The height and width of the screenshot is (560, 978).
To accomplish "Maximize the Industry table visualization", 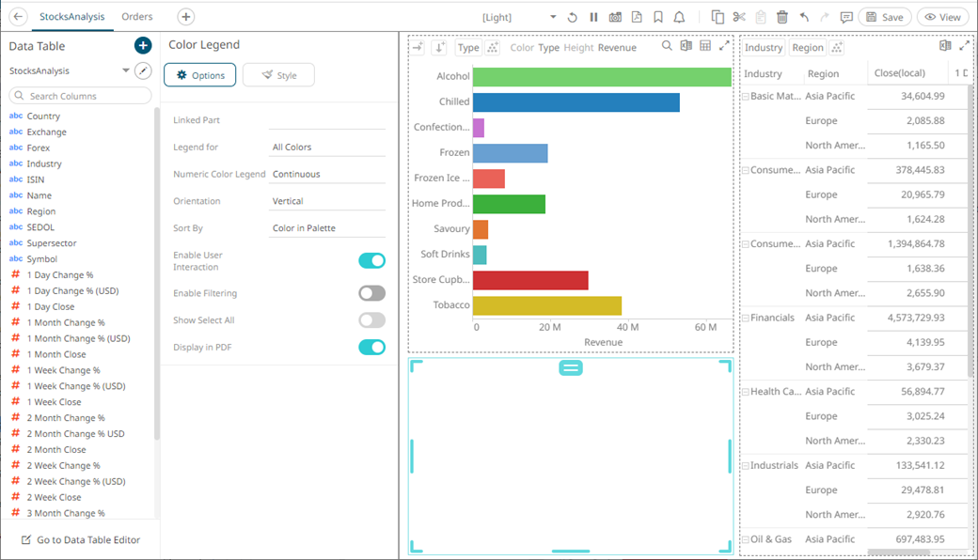I will pos(964,45).
